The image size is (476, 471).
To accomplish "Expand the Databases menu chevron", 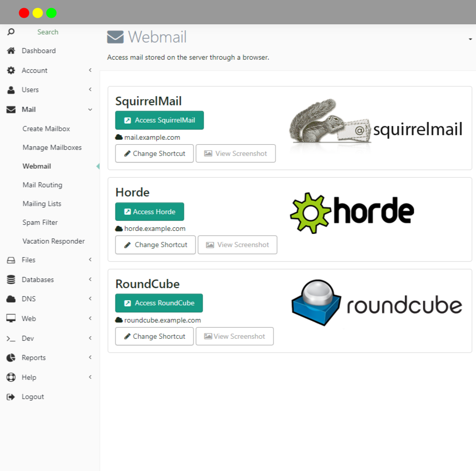I will coord(90,279).
